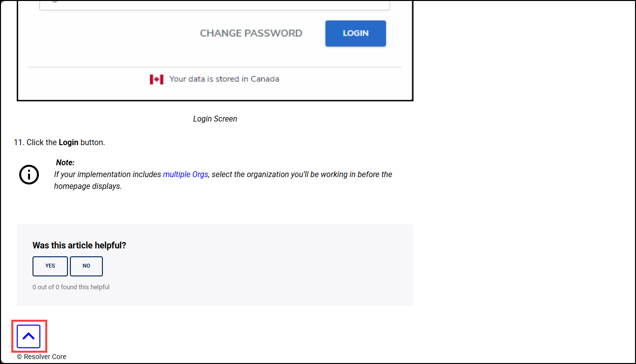Click the bold Login word in step 11
Viewport: 636px width, 364px height.
point(68,143)
